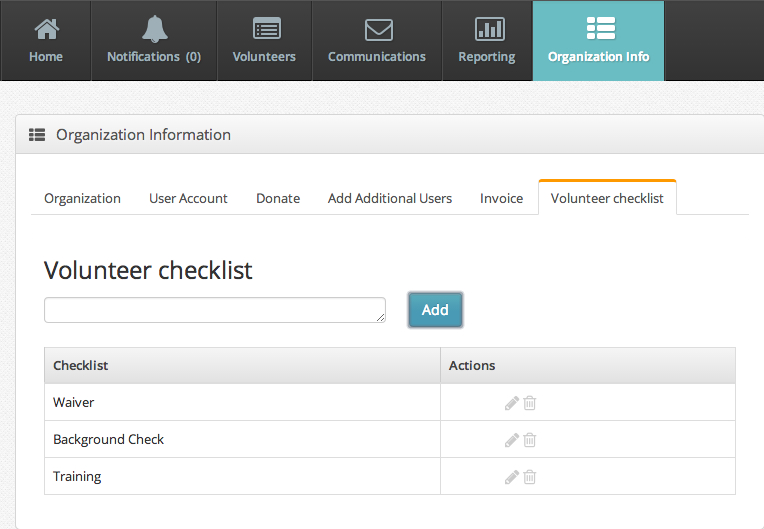Edit the Background Check item

click(x=512, y=440)
